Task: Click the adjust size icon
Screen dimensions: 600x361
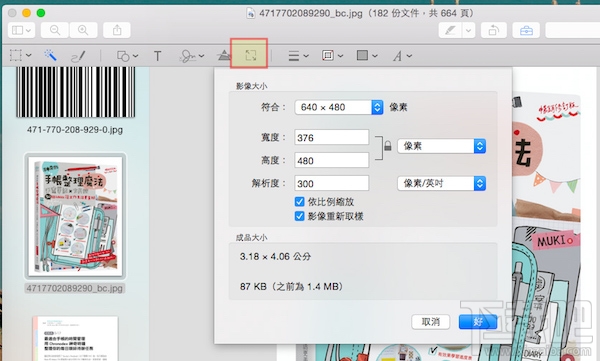Action: [251, 56]
